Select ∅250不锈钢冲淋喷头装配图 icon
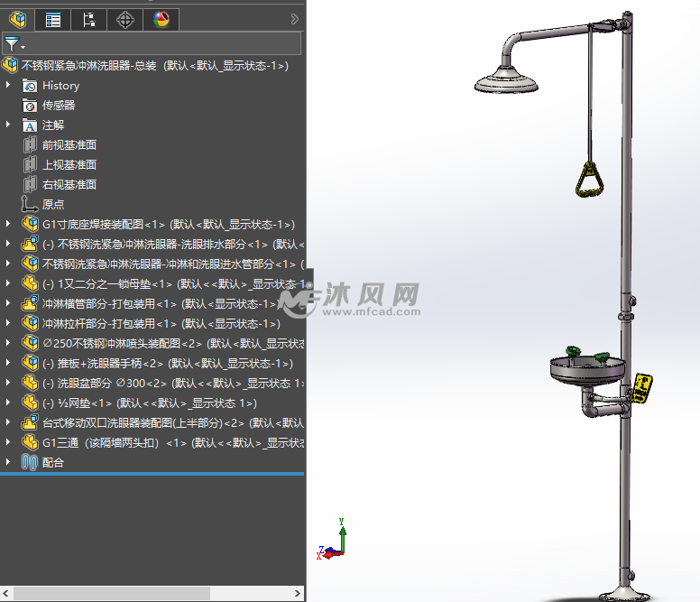The width and height of the screenshot is (700, 602). click(30, 343)
